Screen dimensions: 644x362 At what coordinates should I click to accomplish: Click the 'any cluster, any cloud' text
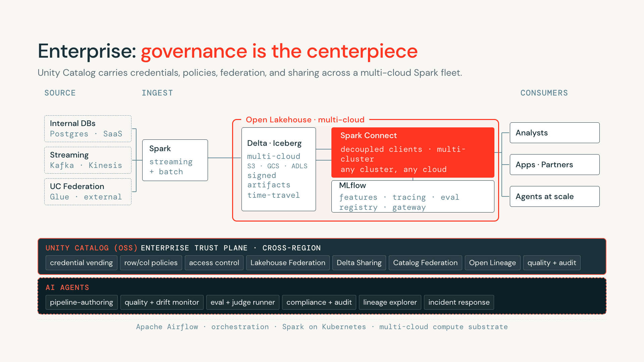pyautogui.click(x=394, y=169)
